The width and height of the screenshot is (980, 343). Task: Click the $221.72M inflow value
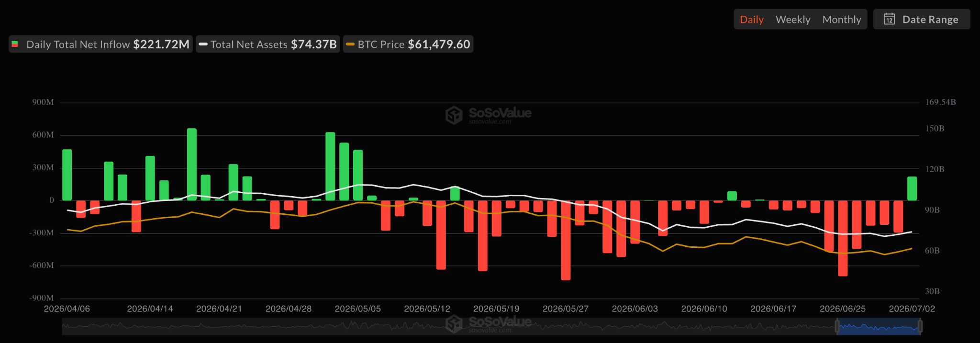point(161,44)
